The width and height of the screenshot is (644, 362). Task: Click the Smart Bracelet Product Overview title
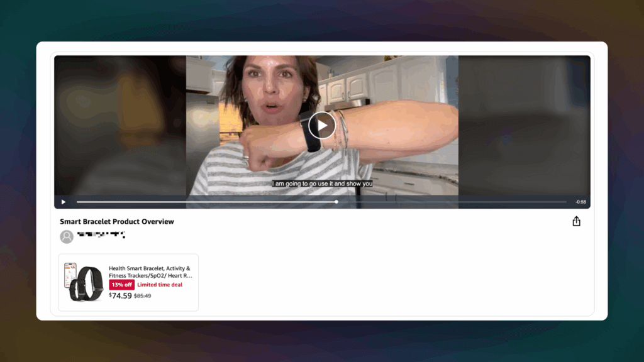[x=117, y=222]
